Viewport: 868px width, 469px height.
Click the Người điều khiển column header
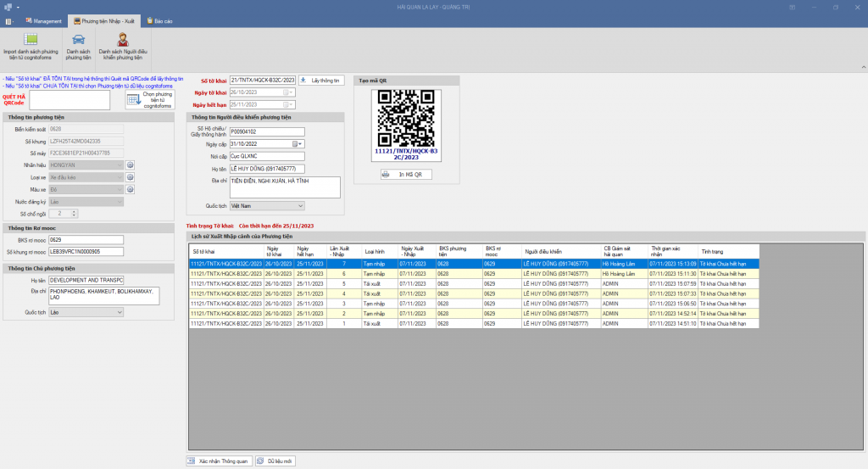point(561,251)
